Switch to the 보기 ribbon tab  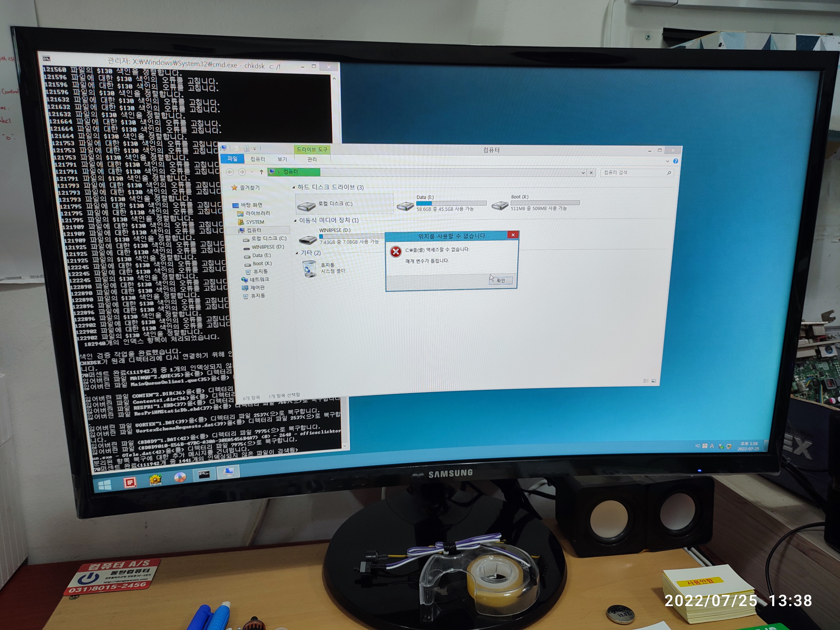282,159
